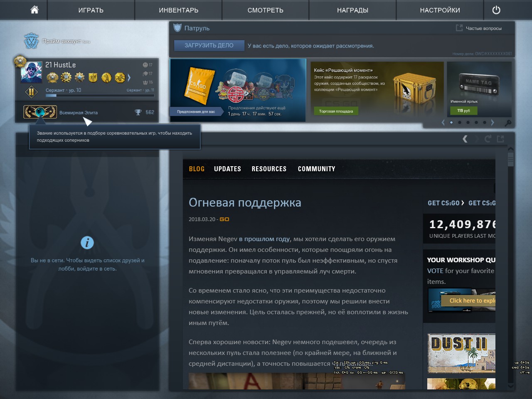Select the first service medal in the profile row

52,77
